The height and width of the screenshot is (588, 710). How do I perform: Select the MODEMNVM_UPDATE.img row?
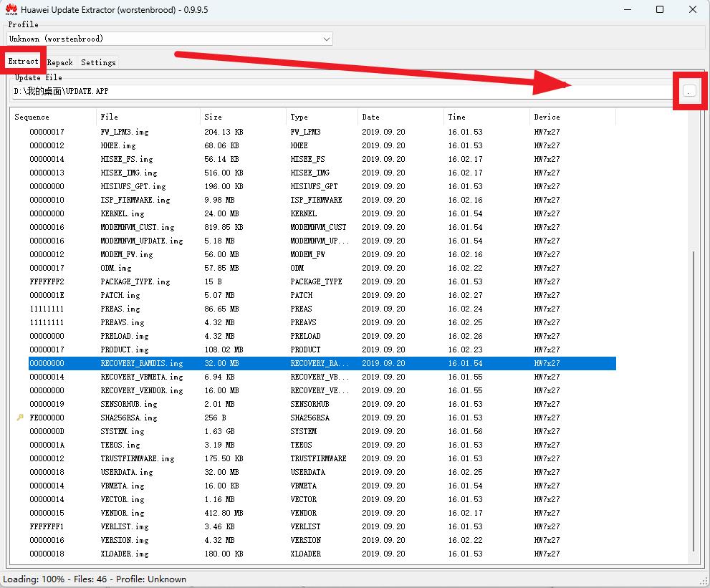(322, 241)
